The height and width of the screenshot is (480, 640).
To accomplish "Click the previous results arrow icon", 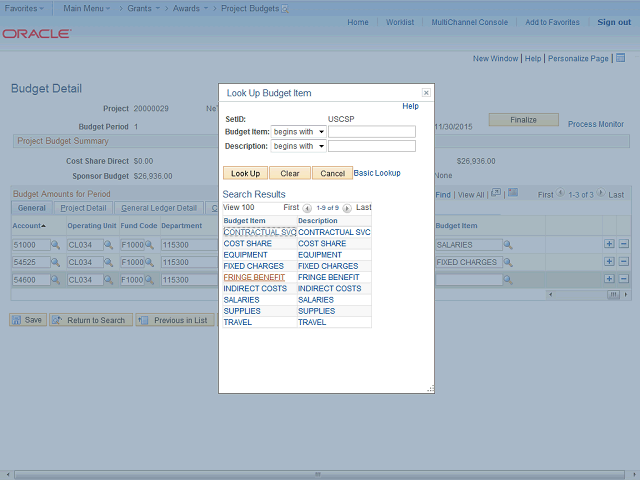I will tap(307, 208).
